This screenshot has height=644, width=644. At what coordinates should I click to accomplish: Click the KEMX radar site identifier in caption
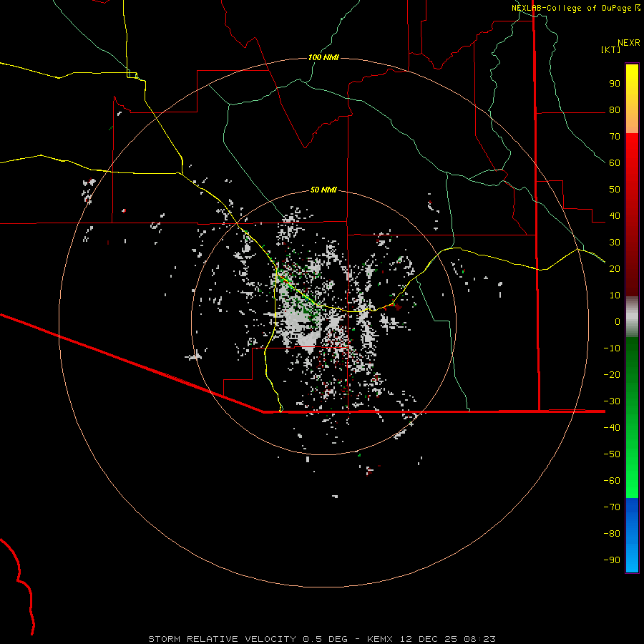pyautogui.click(x=379, y=639)
